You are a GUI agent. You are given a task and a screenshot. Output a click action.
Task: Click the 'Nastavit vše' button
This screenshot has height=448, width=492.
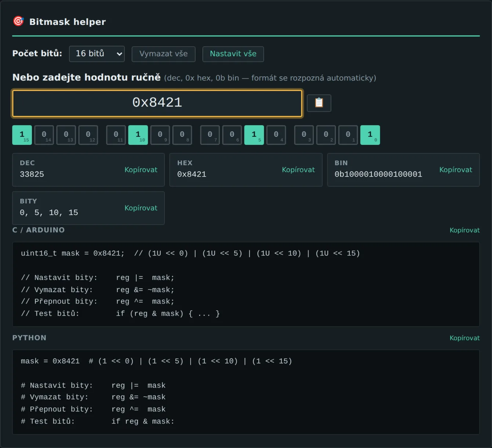pos(233,54)
